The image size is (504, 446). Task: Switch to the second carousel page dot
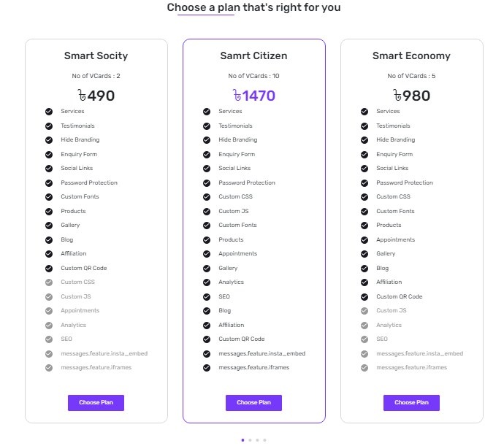tap(250, 440)
